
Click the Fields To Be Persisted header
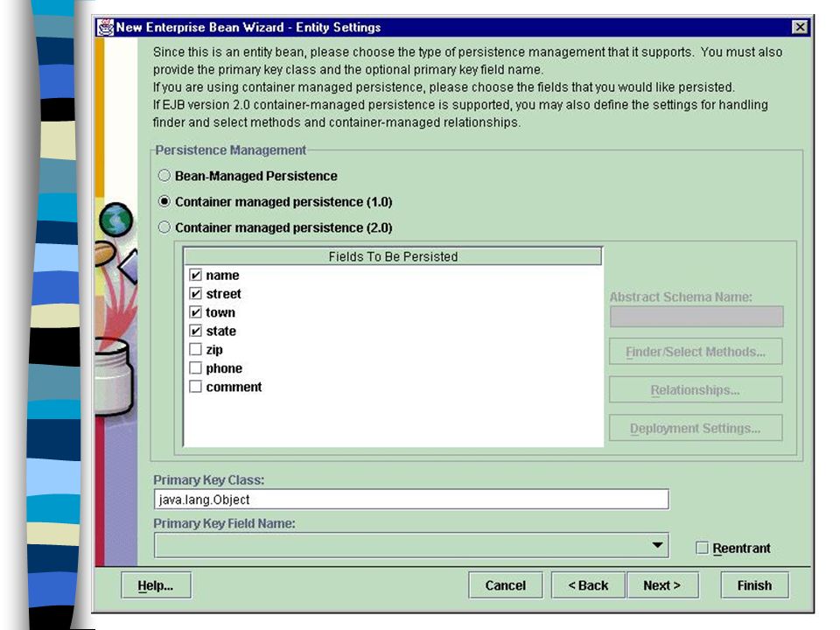393,256
